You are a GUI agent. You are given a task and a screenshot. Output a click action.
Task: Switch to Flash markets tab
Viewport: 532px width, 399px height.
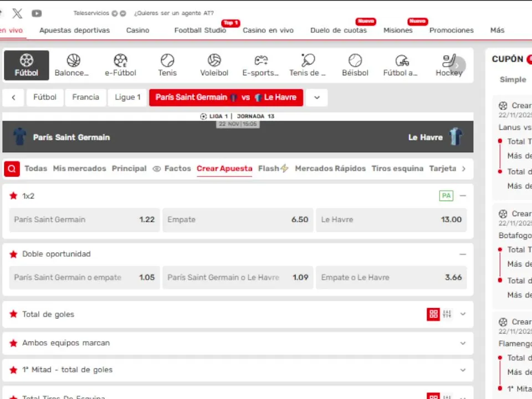click(x=273, y=168)
